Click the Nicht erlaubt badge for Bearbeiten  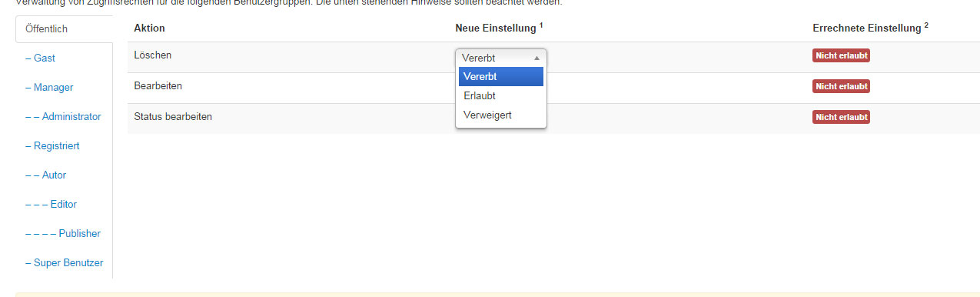(x=841, y=86)
